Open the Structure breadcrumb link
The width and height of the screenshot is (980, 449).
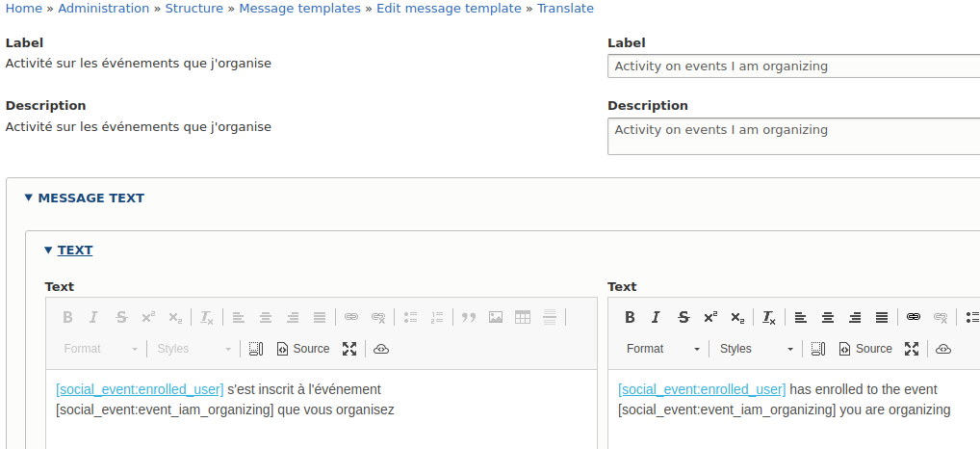(x=194, y=9)
